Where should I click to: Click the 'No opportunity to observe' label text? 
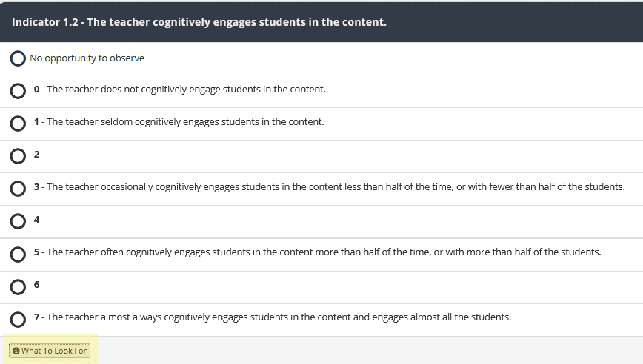87,58
